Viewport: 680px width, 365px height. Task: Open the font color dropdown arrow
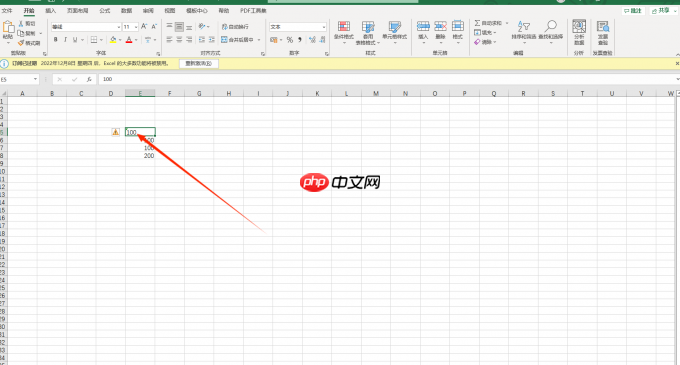tap(136, 40)
